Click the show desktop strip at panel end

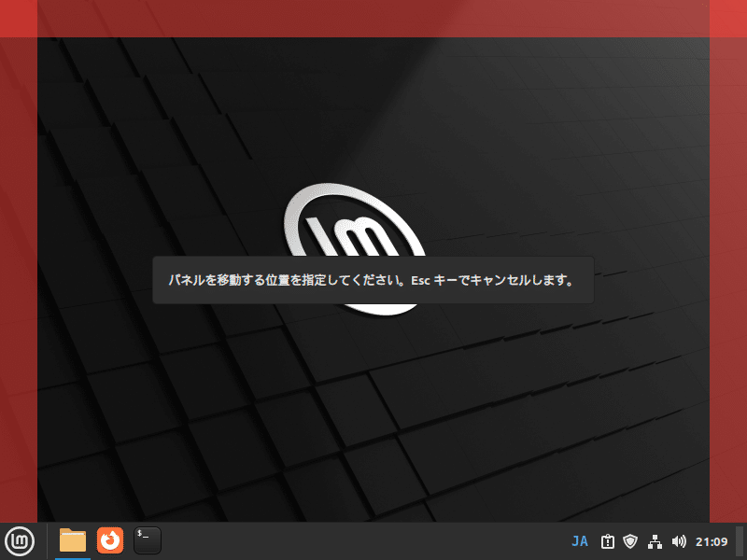point(740,541)
